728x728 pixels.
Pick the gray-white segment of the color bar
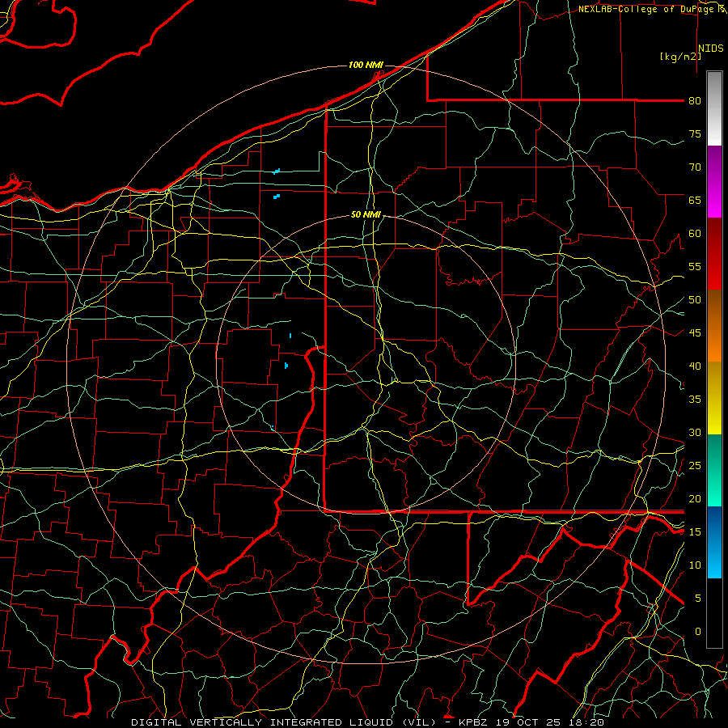[x=714, y=108]
